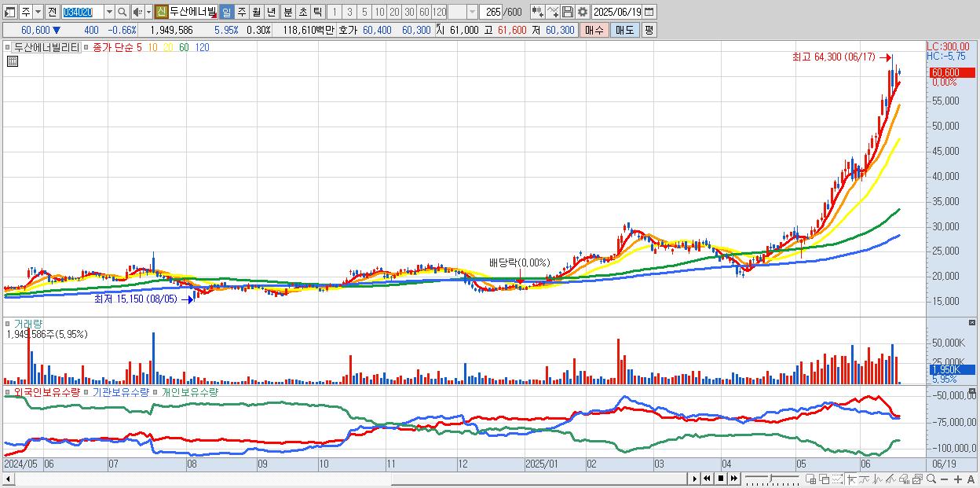Expand the dropdown next to the speaker icon
Screen dimensions: 980x488
[148, 12]
